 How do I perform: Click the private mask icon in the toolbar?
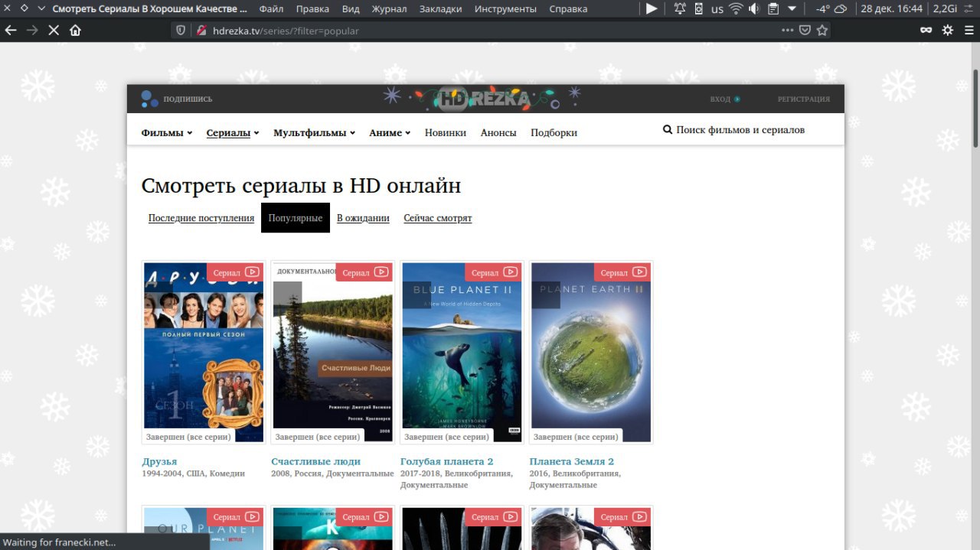click(926, 31)
